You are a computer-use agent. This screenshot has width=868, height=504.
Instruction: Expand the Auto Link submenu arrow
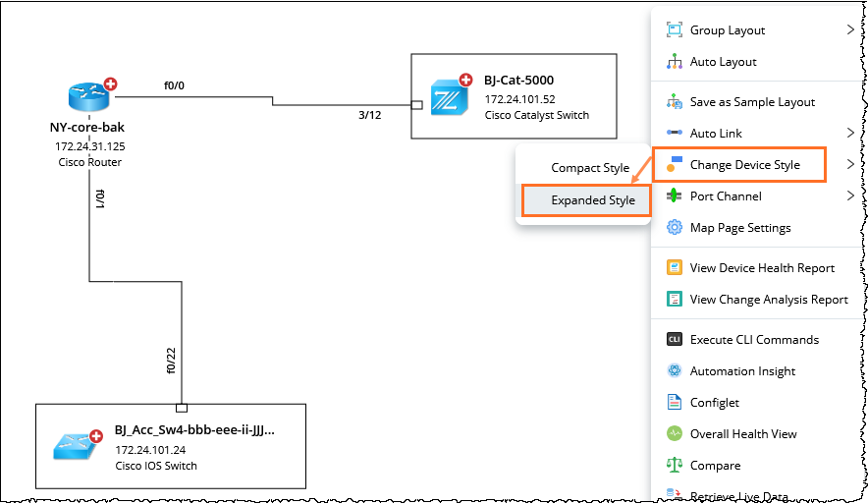click(x=850, y=133)
